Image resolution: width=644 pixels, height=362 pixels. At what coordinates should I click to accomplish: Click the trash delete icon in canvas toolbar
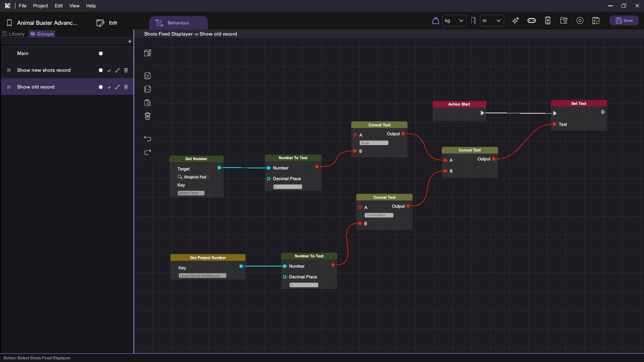tap(148, 116)
